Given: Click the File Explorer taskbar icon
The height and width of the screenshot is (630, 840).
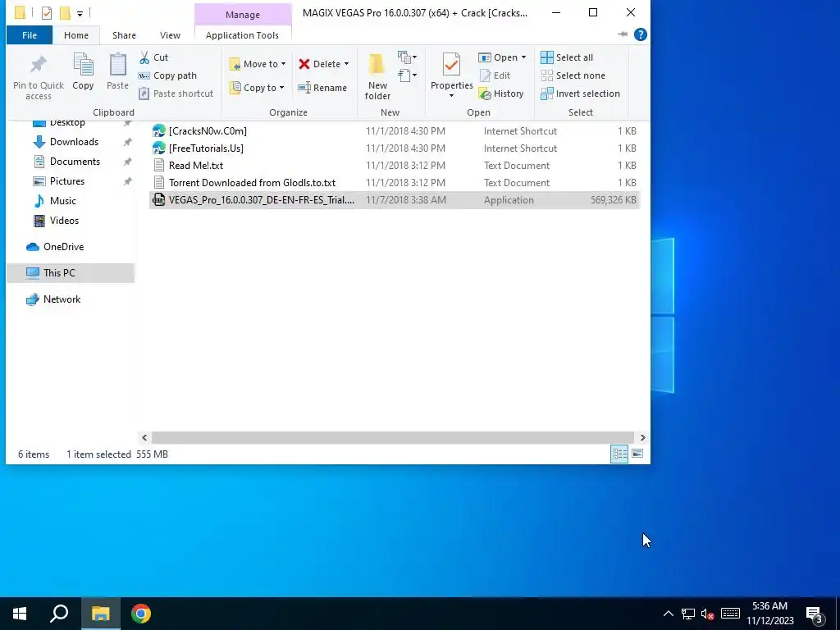Looking at the screenshot, I should (x=100, y=614).
